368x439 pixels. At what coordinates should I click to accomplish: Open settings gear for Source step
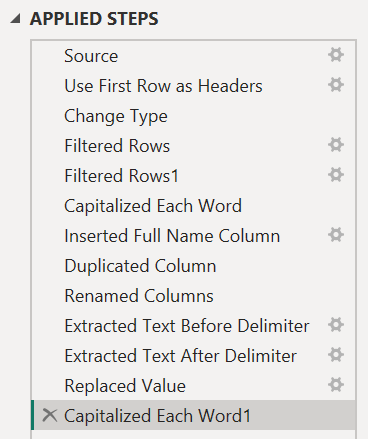[336, 55]
